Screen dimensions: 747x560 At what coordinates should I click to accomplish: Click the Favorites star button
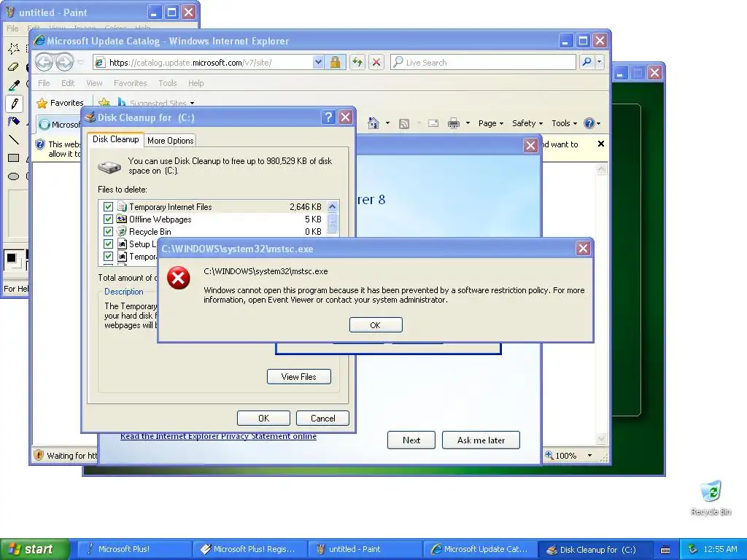coord(61,103)
